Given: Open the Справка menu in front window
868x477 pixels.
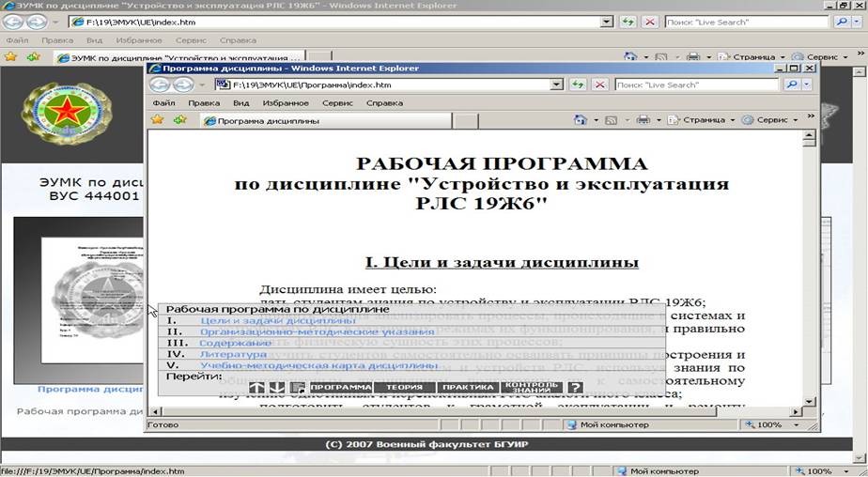Looking at the screenshot, I should (384, 102).
